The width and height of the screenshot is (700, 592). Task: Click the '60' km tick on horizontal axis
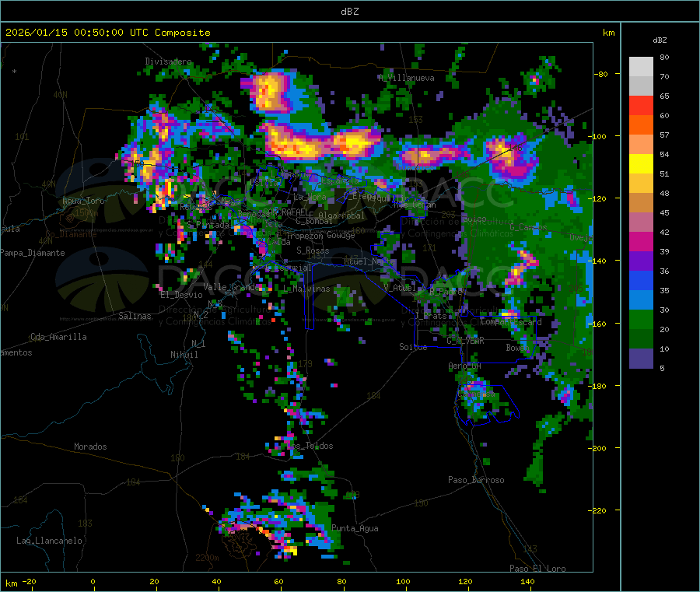278,582
